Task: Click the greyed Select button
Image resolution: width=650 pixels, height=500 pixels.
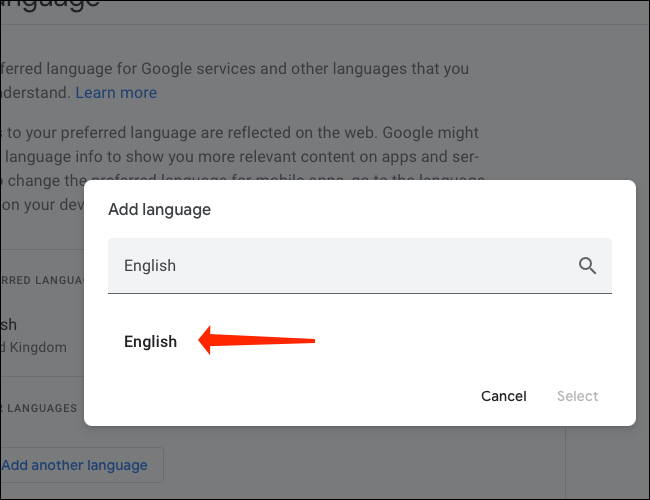Action: coord(577,396)
